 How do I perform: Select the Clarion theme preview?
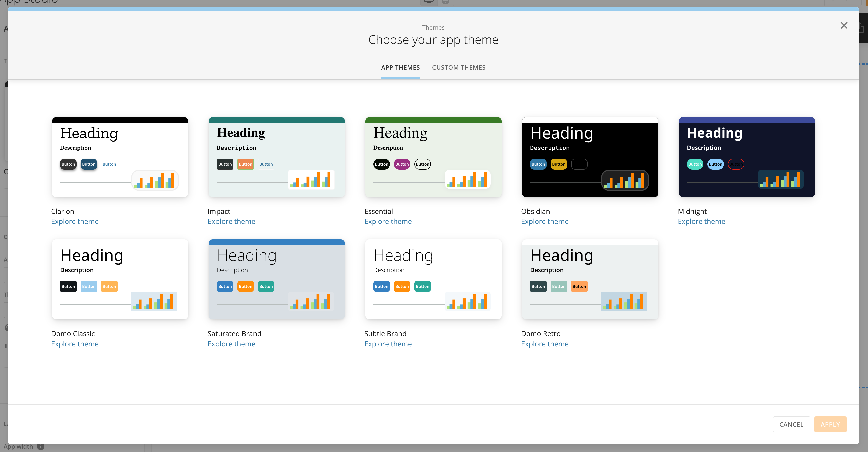[x=120, y=157]
